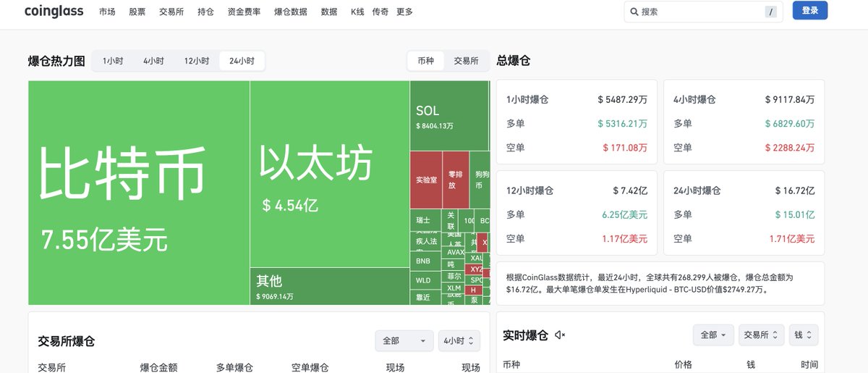868x373 pixels.
Task: Click the 多单 value $ 15.01亿
Action: pyautogui.click(x=794, y=215)
